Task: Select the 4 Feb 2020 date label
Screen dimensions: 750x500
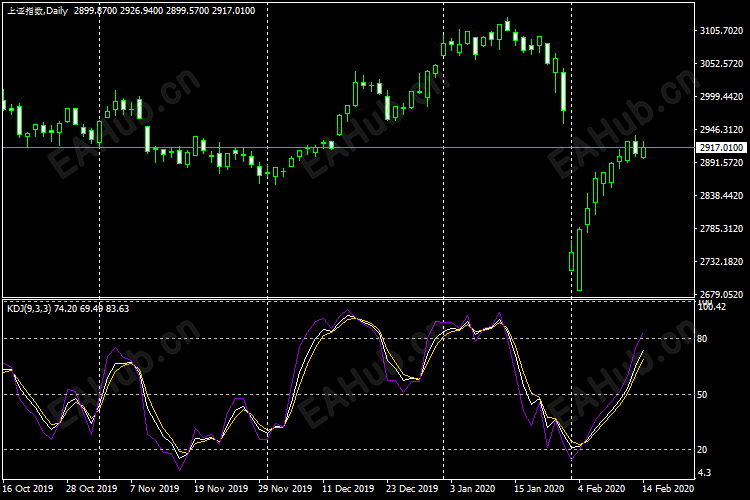Action: click(601, 489)
